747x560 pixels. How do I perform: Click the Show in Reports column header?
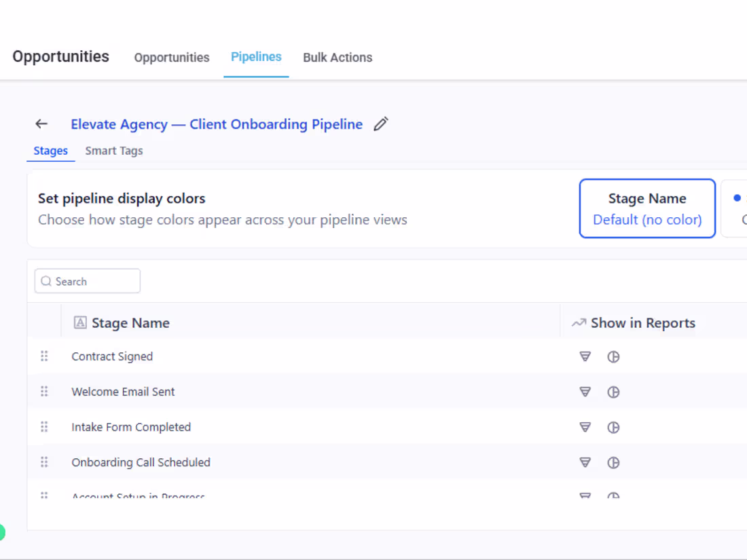[642, 323]
